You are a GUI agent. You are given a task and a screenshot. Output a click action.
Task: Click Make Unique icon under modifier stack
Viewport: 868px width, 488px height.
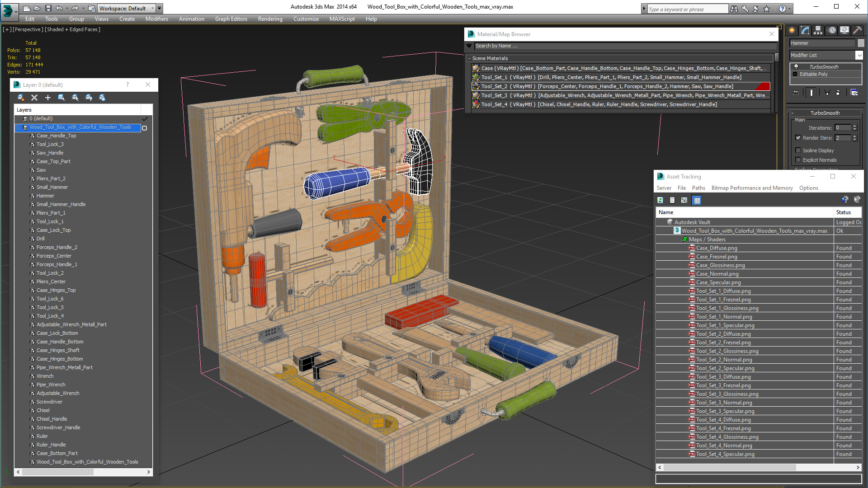click(x=827, y=93)
